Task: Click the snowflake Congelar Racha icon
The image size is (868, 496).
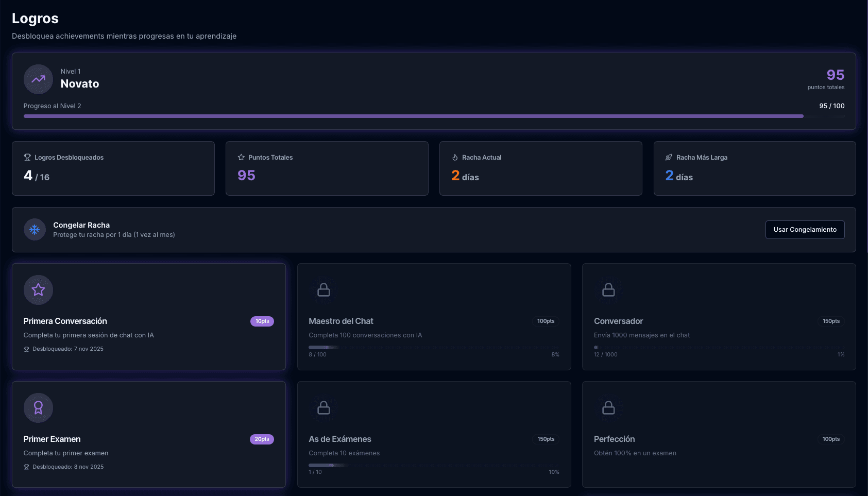Action: [x=35, y=230]
